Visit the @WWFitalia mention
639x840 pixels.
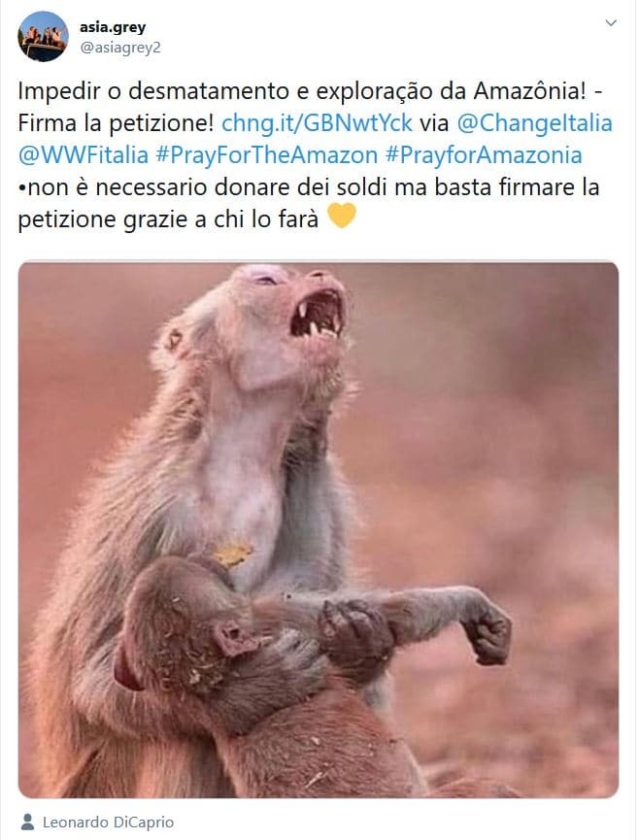[x=83, y=154]
